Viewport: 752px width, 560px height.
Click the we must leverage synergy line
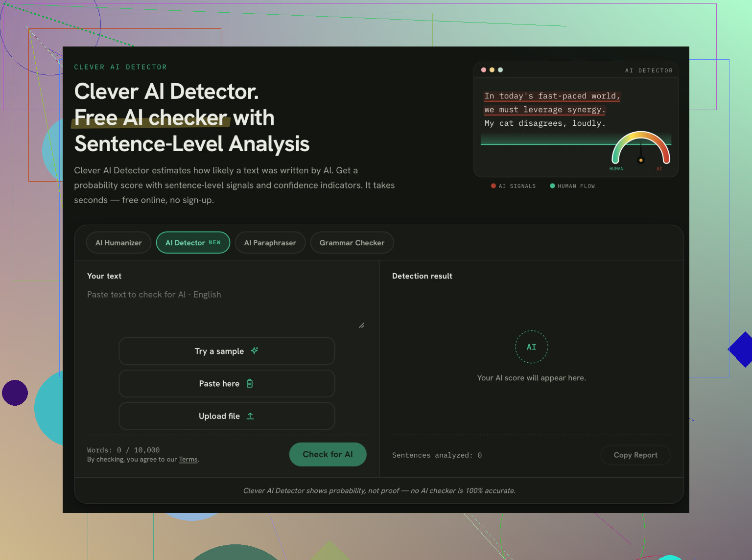tap(545, 110)
